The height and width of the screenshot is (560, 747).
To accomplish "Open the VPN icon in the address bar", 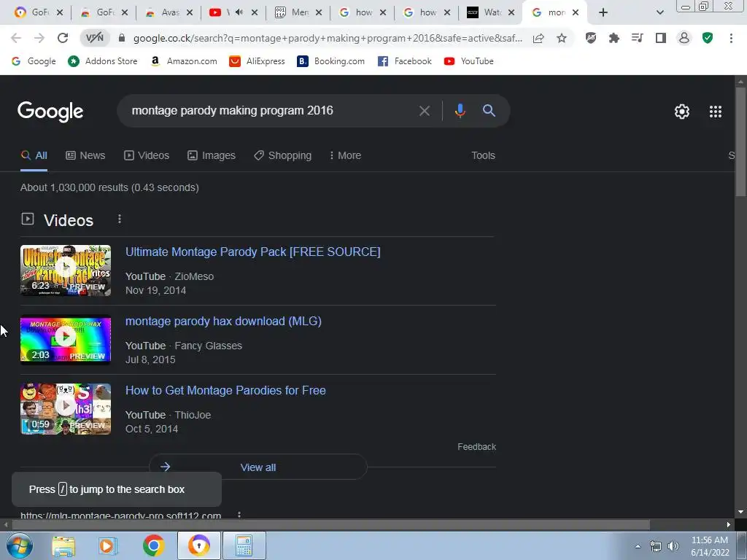I will click(94, 38).
